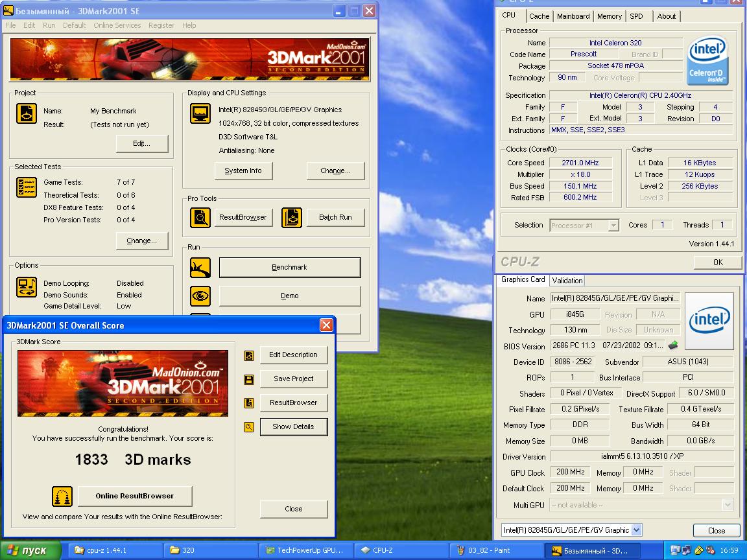
Task: Expand the GPU-Z graphics card selector dropdown
Action: (x=637, y=530)
